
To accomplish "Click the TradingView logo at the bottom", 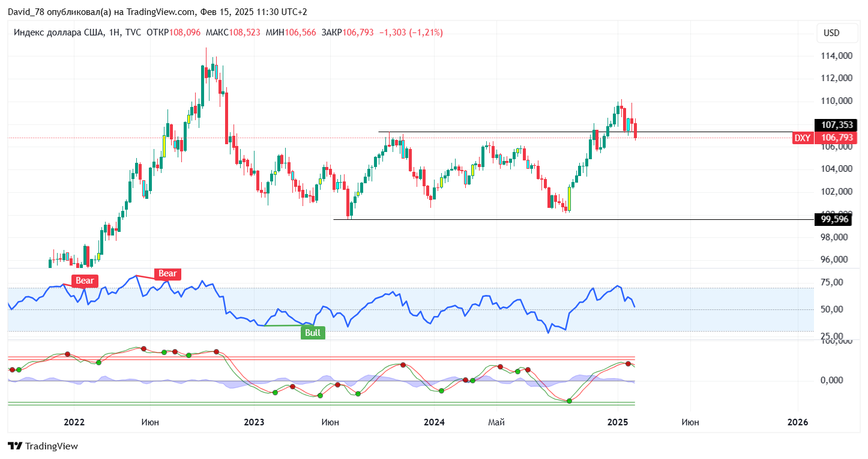I will point(43,446).
